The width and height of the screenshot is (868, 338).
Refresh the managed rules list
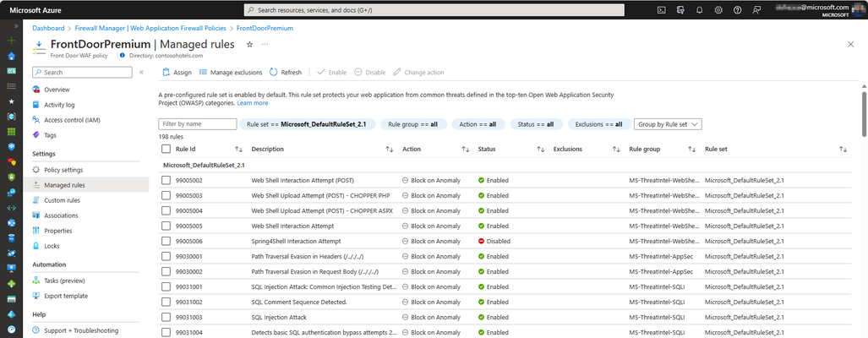click(286, 73)
